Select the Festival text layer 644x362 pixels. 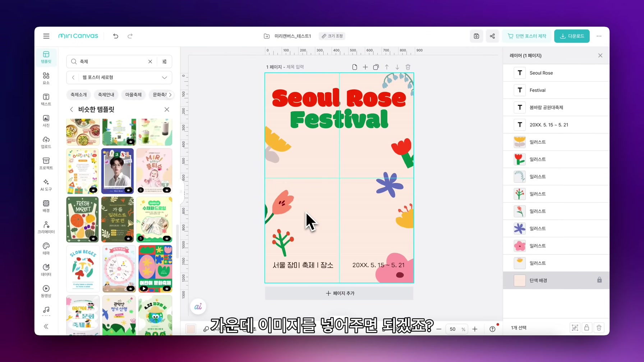(x=556, y=90)
